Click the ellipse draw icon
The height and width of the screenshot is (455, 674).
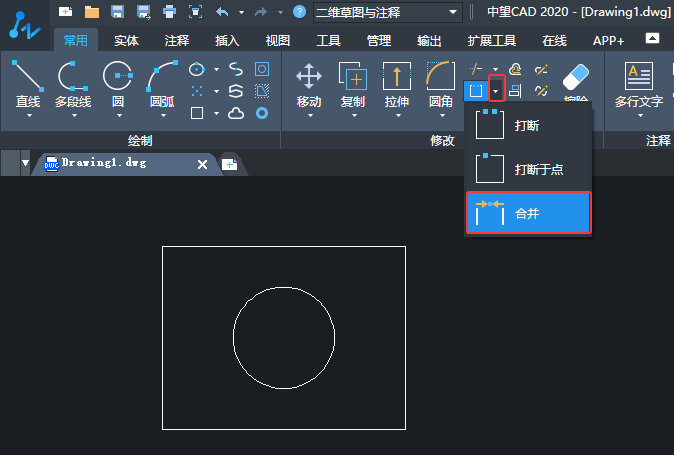point(197,69)
